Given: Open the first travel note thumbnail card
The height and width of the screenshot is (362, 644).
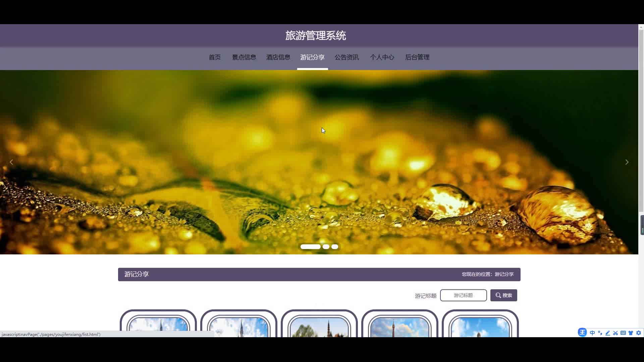Looking at the screenshot, I should [x=158, y=324].
